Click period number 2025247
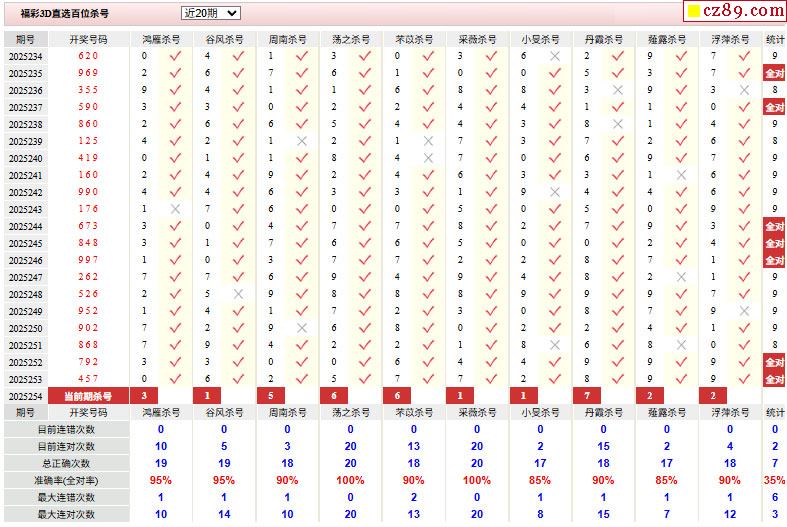This screenshot has width=787, height=527. (26, 278)
